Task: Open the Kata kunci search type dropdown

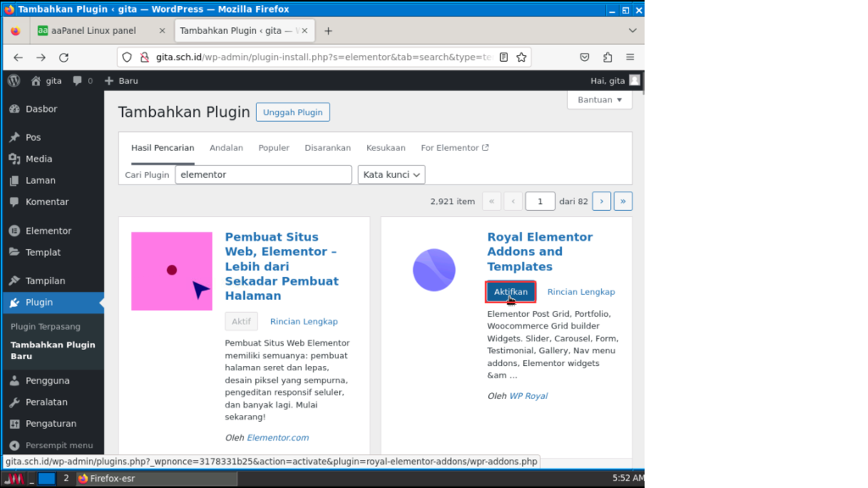Action: coord(392,175)
